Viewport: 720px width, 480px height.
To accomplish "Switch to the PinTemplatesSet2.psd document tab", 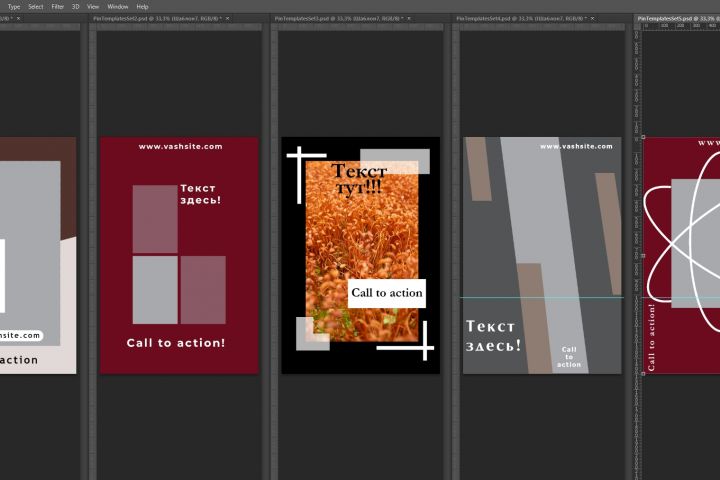I will coord(157,18).
